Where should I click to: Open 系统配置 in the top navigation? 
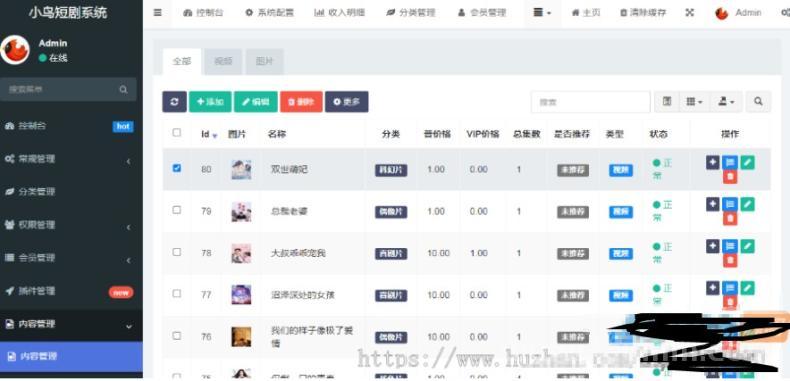coord(269,13)
